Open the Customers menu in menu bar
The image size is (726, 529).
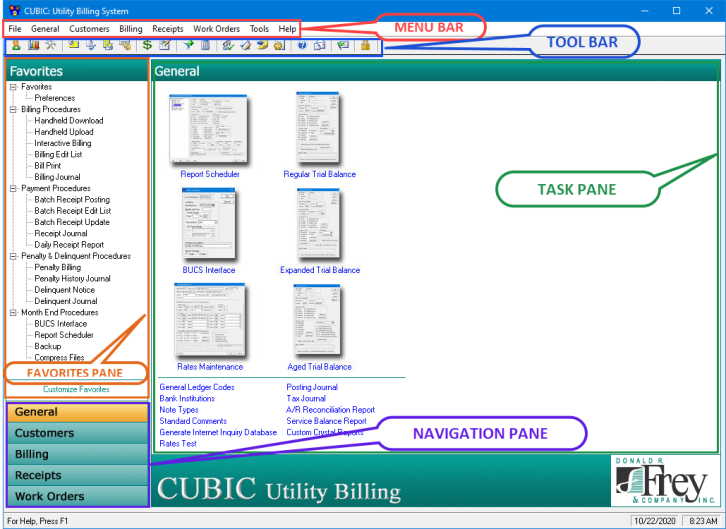coord(89,29)
